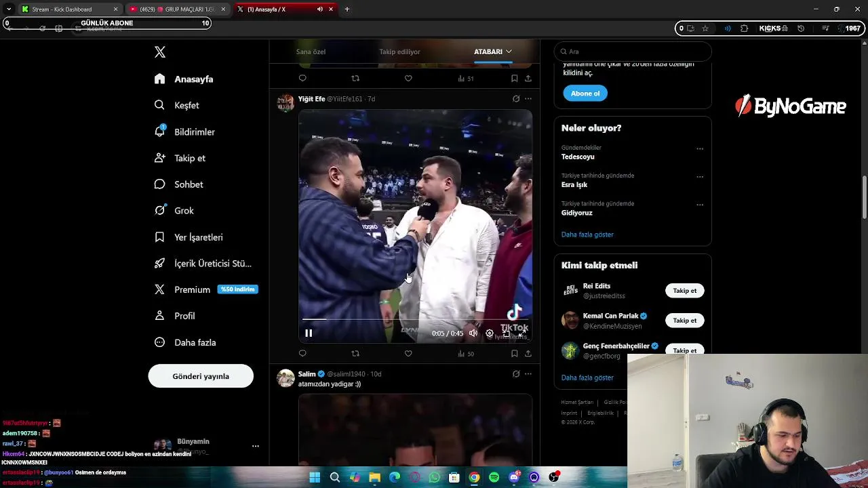Image resolution: width=868 pixels, height=488 pixels.
Task: Open Keşfet explore page
Action: click(x=176, y=105)
